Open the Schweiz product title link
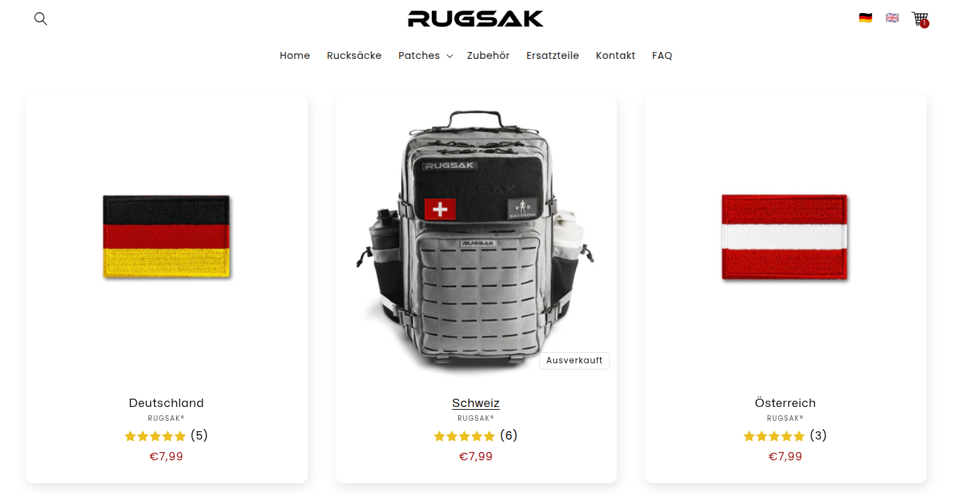Image resolution: width=980 pixels, height=495 pixels. (x=475, y=403)
